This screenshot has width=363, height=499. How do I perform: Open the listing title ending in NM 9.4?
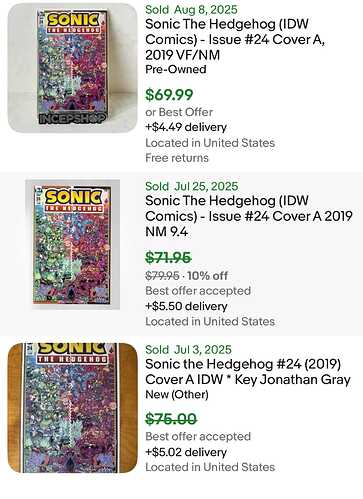pyautogui.click(x=249, y=216)
